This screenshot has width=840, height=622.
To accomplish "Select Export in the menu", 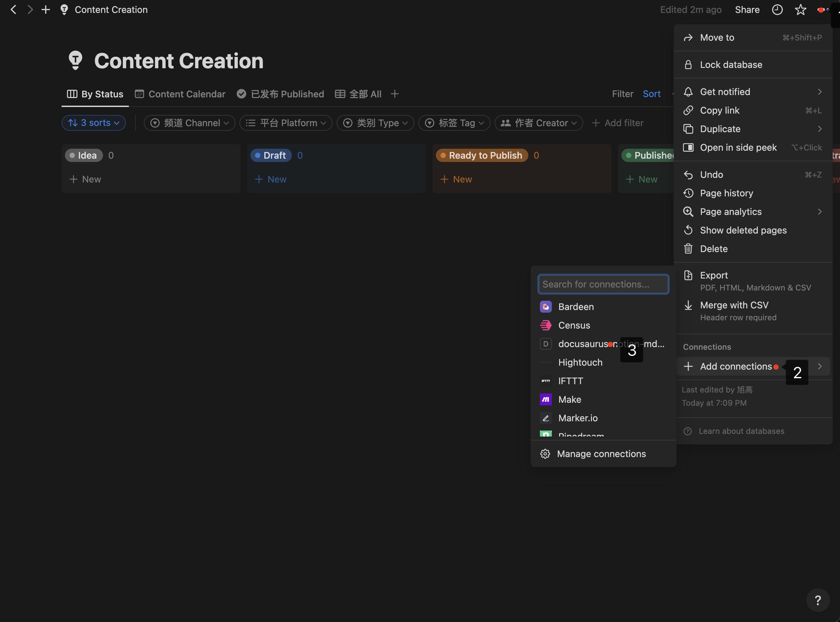I will [714, 275].
